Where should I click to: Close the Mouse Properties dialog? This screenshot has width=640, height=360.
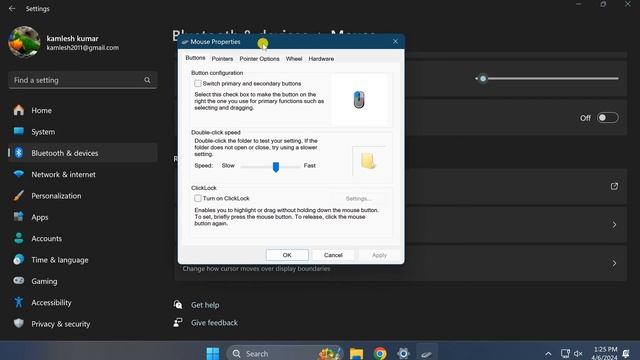(395, 42)
